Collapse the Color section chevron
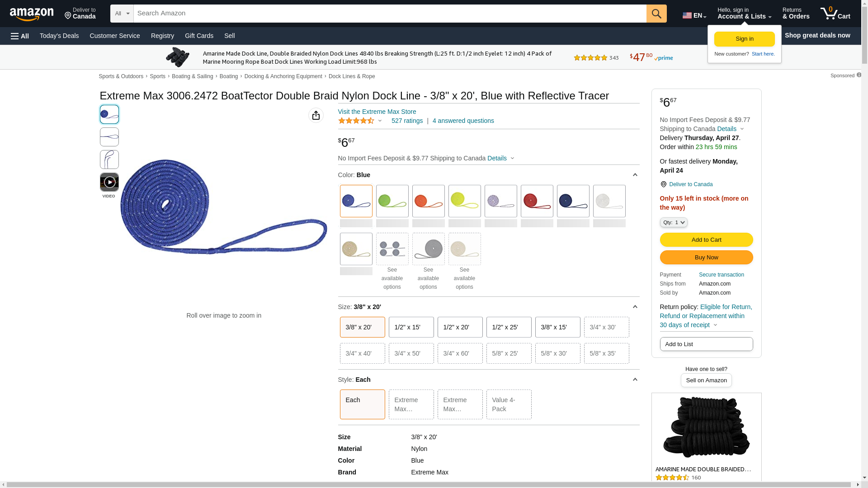The width and height of the screenshot is (868, 488). pos(635,175)
